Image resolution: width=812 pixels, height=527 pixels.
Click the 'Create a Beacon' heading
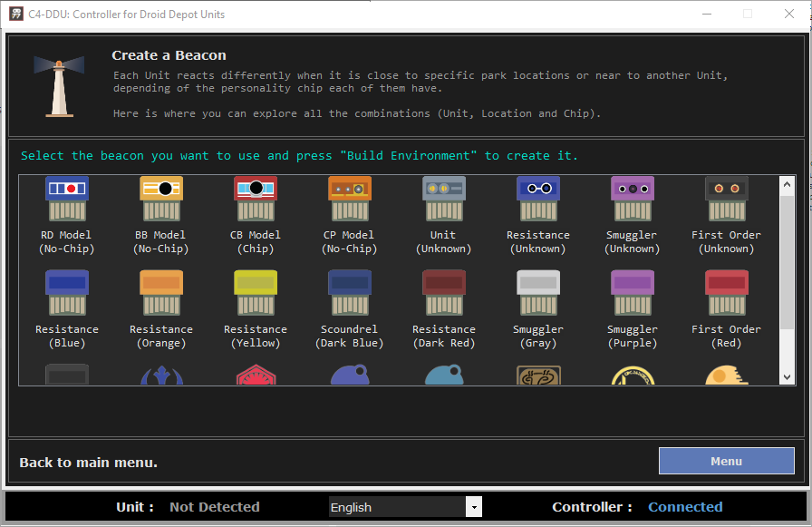tap(169, 55)
